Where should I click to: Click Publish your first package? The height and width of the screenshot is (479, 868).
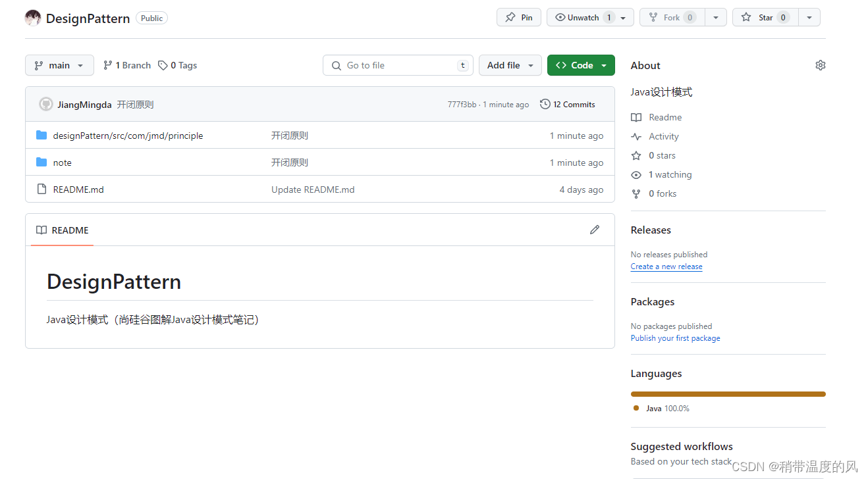(676, 338)
